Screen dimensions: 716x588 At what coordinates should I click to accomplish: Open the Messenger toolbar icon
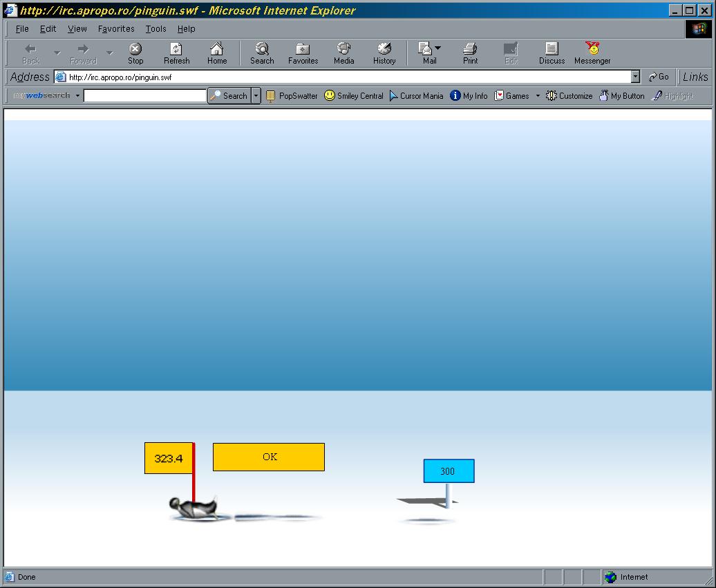[592, 53]
